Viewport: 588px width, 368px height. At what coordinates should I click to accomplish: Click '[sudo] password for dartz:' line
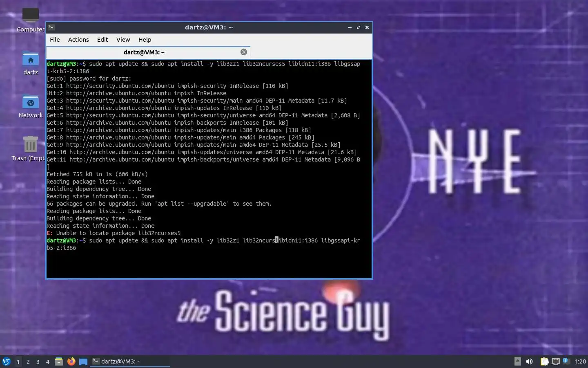(x=89, y=79)
